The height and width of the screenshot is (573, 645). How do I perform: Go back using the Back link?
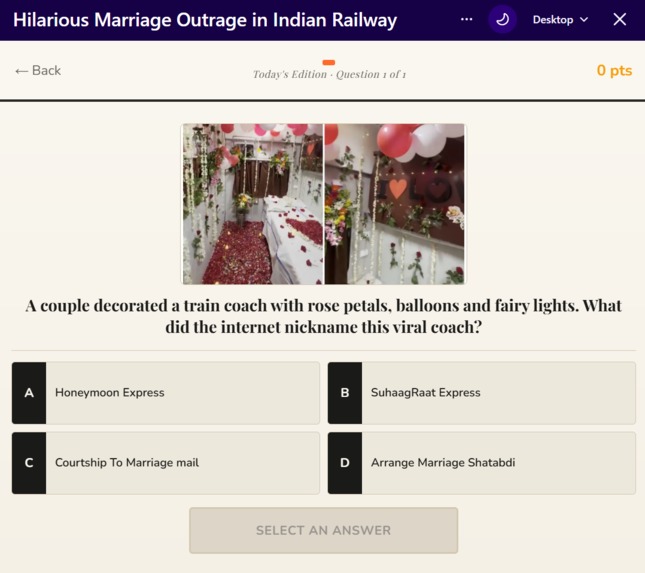click(x=38, y=70)
